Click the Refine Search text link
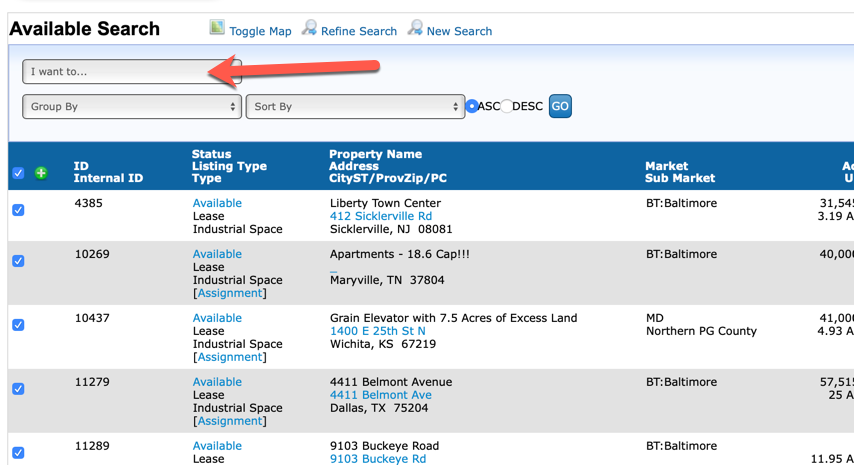The height and width of the screenshot is (465, 854). pos(359,31)
